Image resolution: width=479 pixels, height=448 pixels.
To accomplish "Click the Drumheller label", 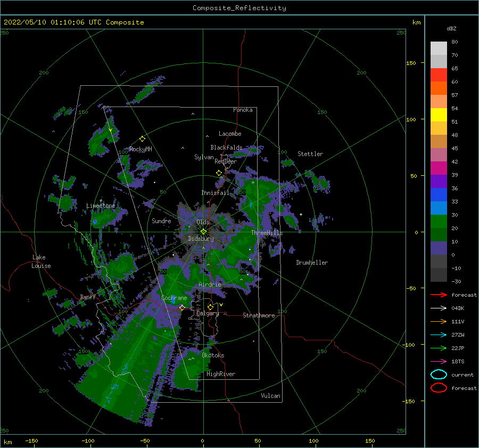I will [312, 263].
